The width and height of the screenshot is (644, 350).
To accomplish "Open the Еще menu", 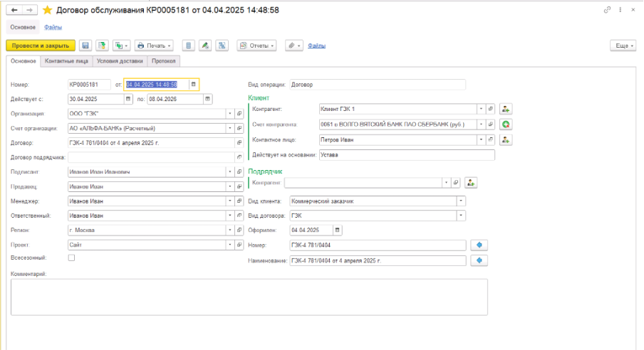I will pos(623,46).
